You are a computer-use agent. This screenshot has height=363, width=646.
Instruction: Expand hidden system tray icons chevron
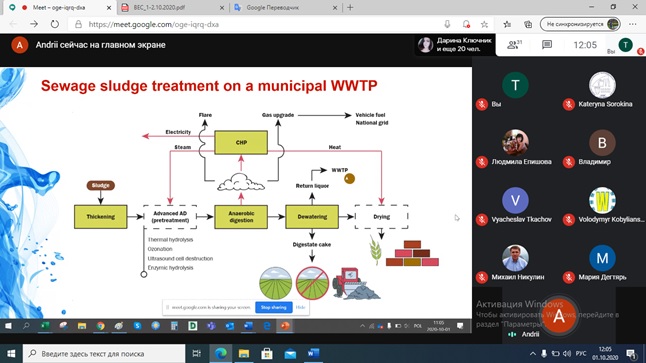533,354
